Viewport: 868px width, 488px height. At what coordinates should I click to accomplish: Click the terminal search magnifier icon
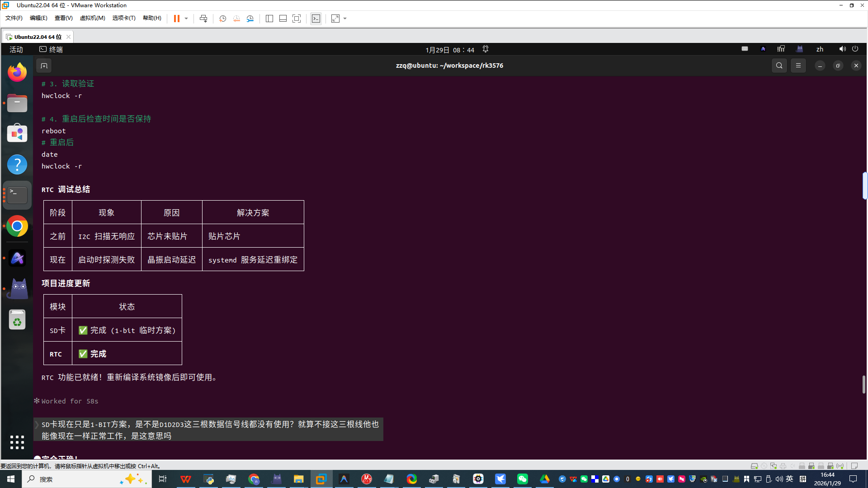point(779,66)
